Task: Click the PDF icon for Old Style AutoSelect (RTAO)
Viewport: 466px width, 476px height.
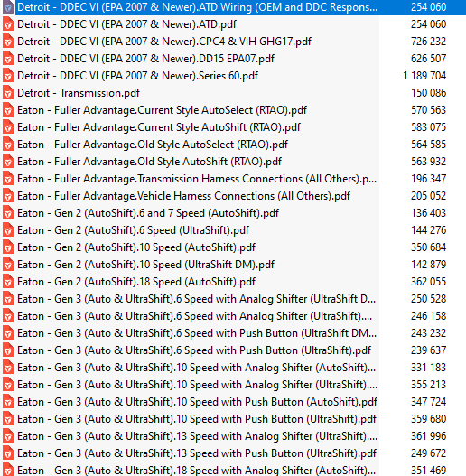Action: coord(8,145)
